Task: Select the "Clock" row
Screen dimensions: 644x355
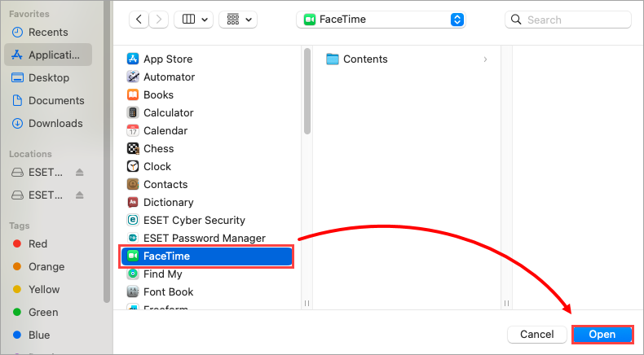Action: (x=206, y=166)
